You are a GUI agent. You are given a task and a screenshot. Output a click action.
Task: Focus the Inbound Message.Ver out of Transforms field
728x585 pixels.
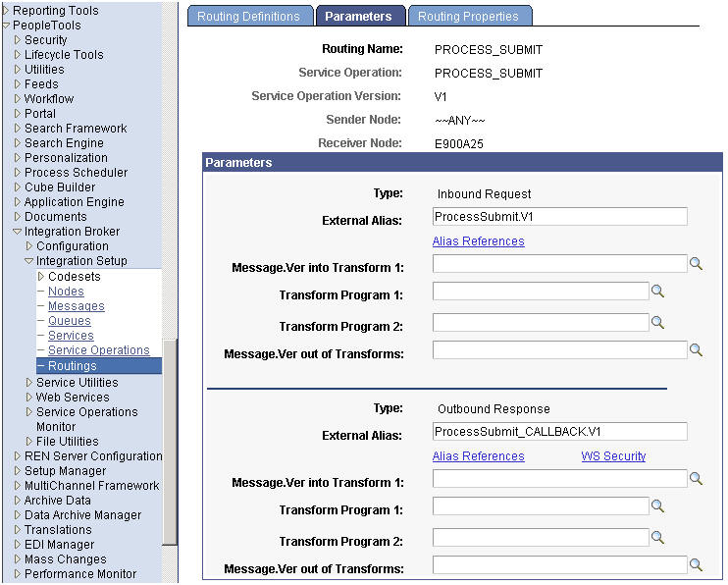559,349
